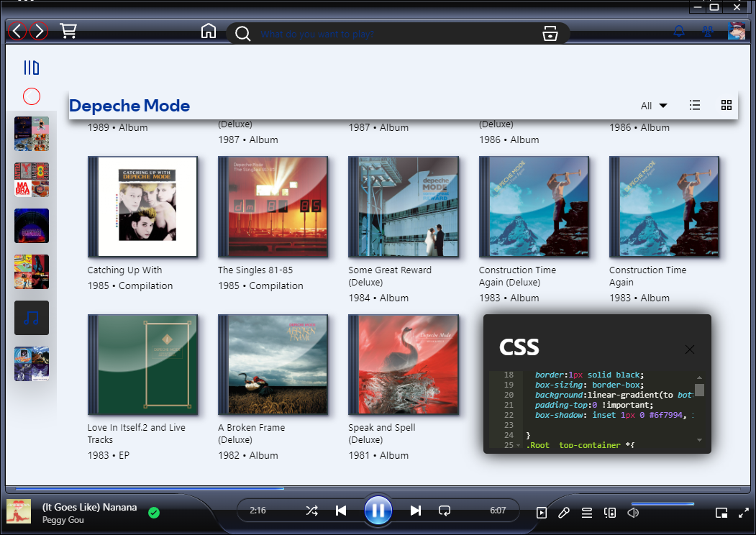Open Connect to a device
This screenshot has height=535, width=756.
click(610, 512)
